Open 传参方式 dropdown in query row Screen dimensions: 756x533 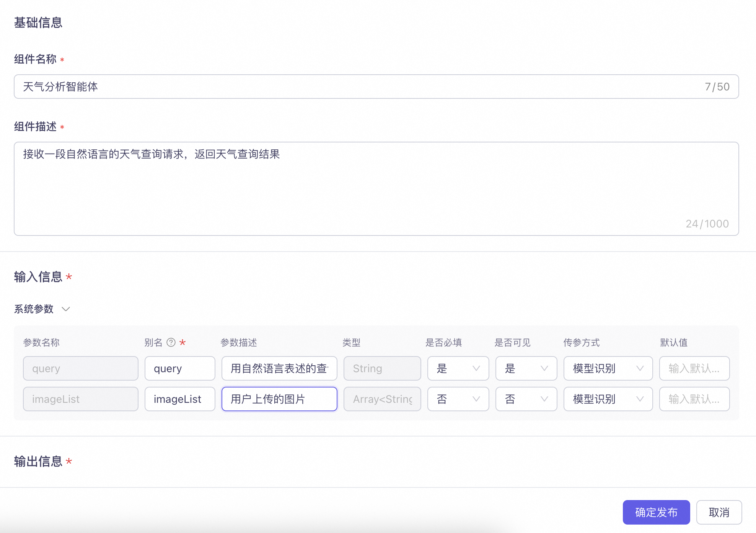point(608,368)
